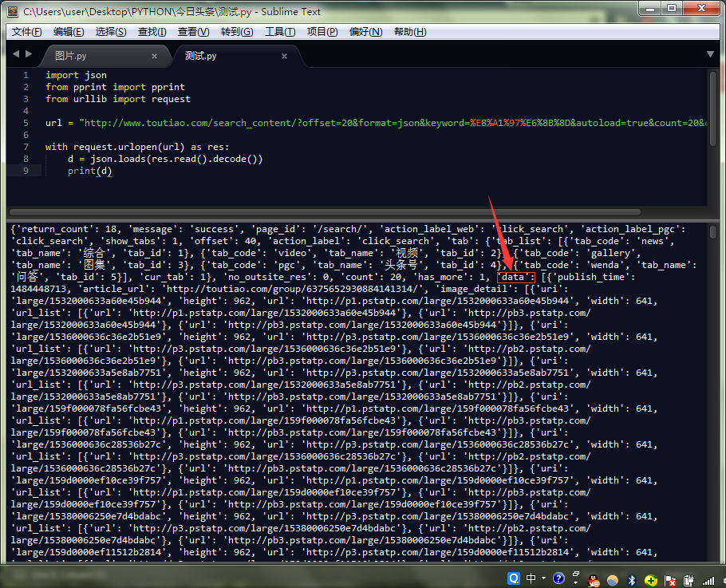This screenshot has height=588, width=726.
Task: Go to next tab with right arrow
Action: [x=29, y=53]
